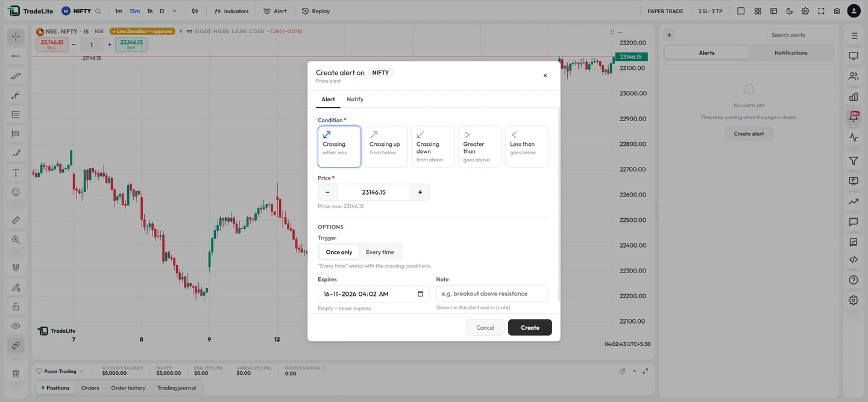Viewport: 868px width, 402px height.
Task: Enter fullscreen mode via top bar icon
Action: point(821,11)
